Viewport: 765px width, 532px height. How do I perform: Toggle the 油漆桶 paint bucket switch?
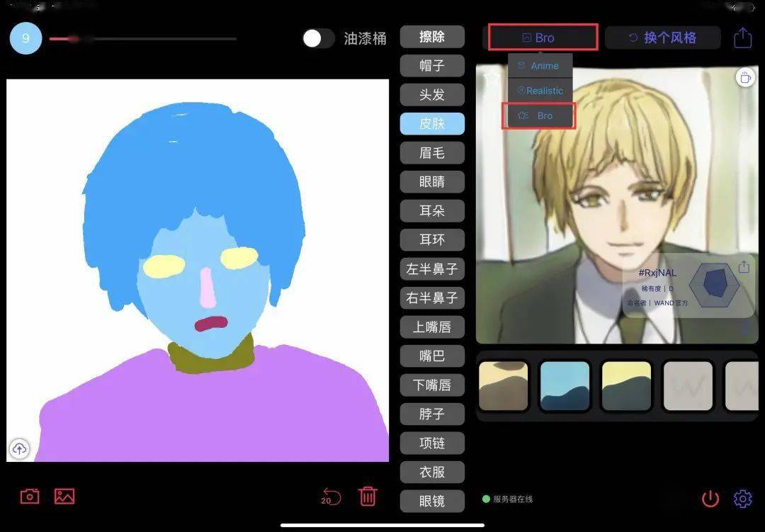(x=318, y=39)
